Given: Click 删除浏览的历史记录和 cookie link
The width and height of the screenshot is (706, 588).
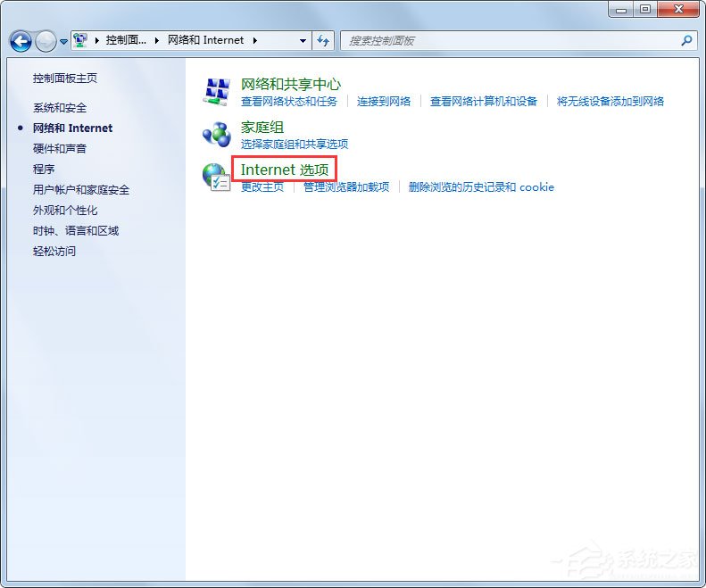Looking at the screenshot, I should [481, 187].
